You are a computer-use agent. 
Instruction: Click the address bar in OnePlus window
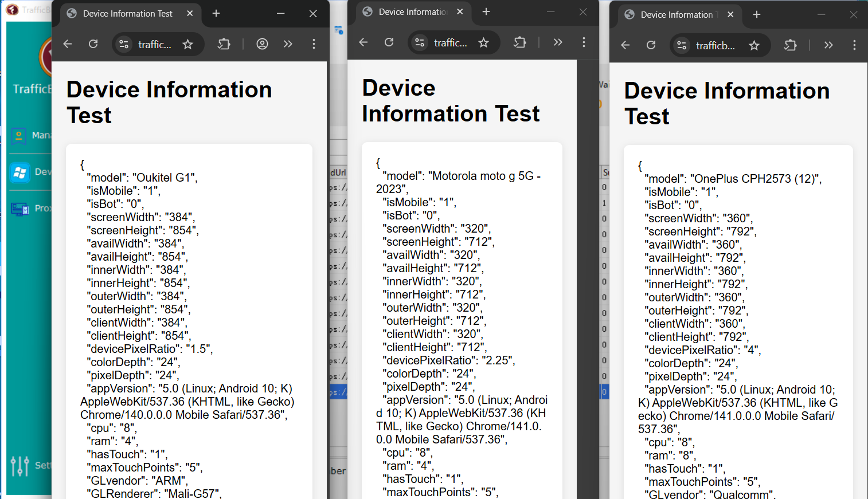(x=715, y=45)
